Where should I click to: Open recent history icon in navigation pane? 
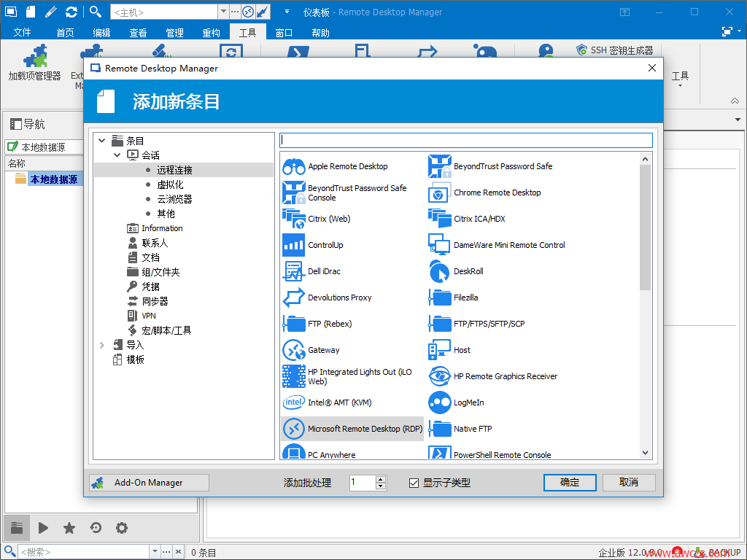[x=96, y=528]
